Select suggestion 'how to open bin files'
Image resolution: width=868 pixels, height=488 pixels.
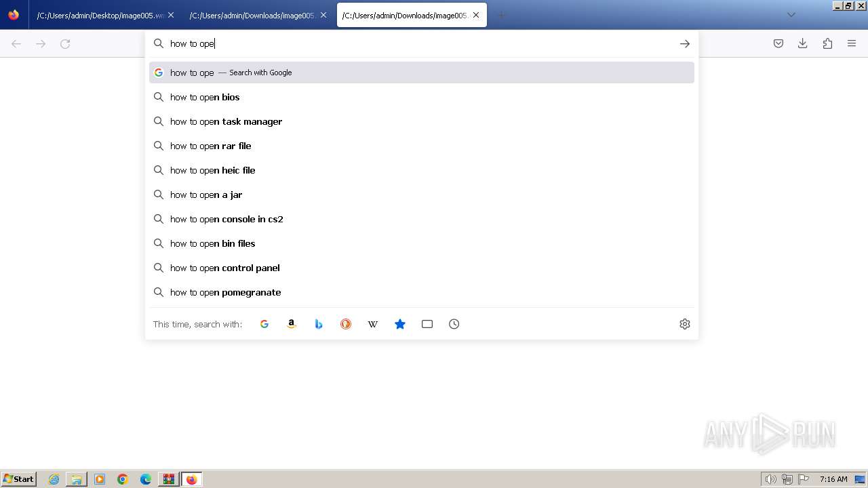(x=422, y=243)
